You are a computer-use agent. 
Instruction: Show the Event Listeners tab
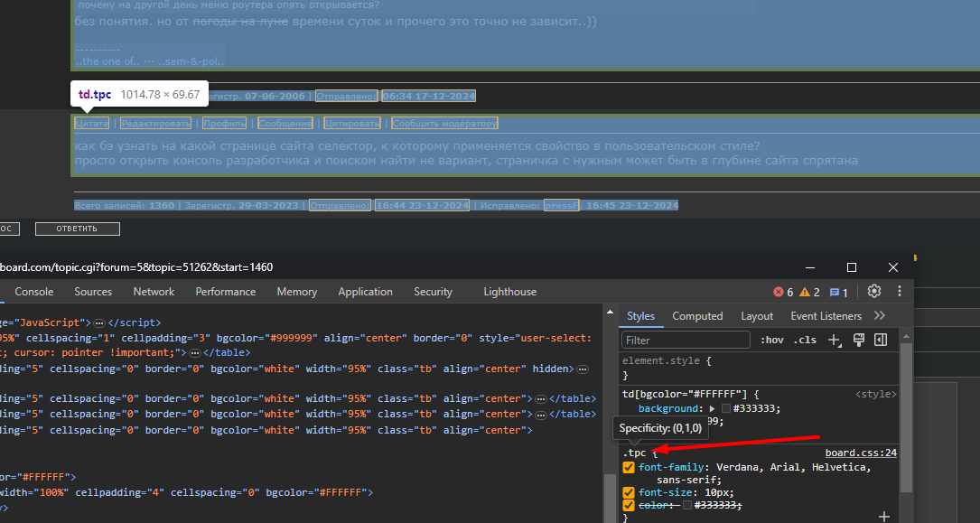pos(826,316)
